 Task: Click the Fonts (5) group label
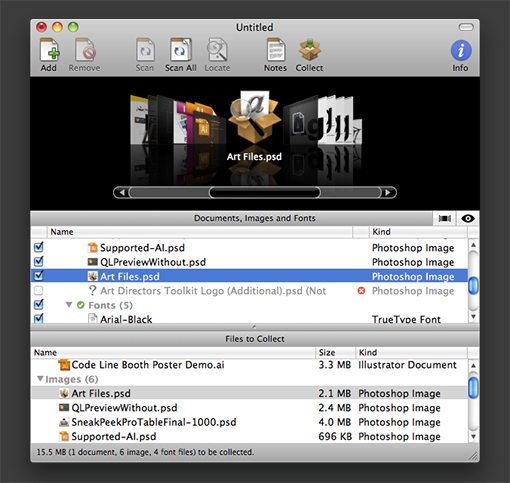(110, 305)
